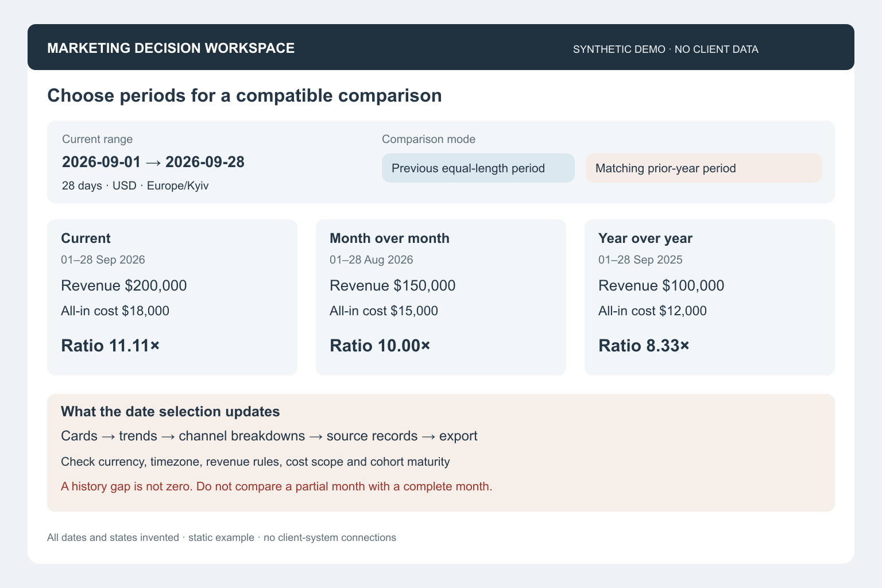
Task: Click 'Revenue $200,000' text
Action: [124, 285]
